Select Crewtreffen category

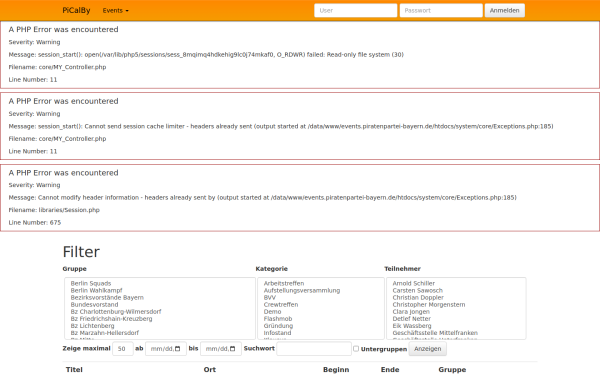click(281, 305)
